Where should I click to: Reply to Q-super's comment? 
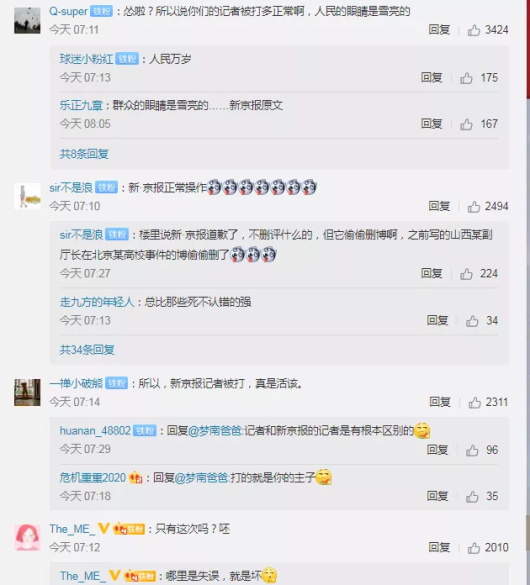pyautogui.click(x=439, y=29)
